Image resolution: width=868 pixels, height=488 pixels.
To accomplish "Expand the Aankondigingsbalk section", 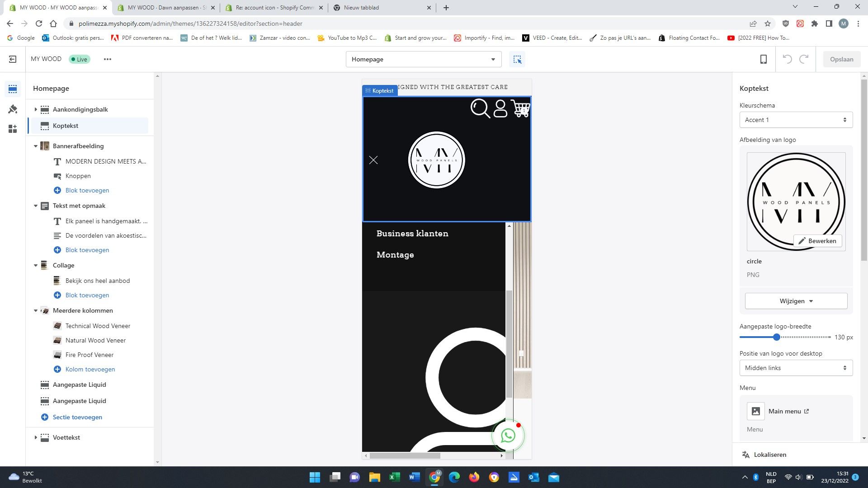I will pos(36,109).
